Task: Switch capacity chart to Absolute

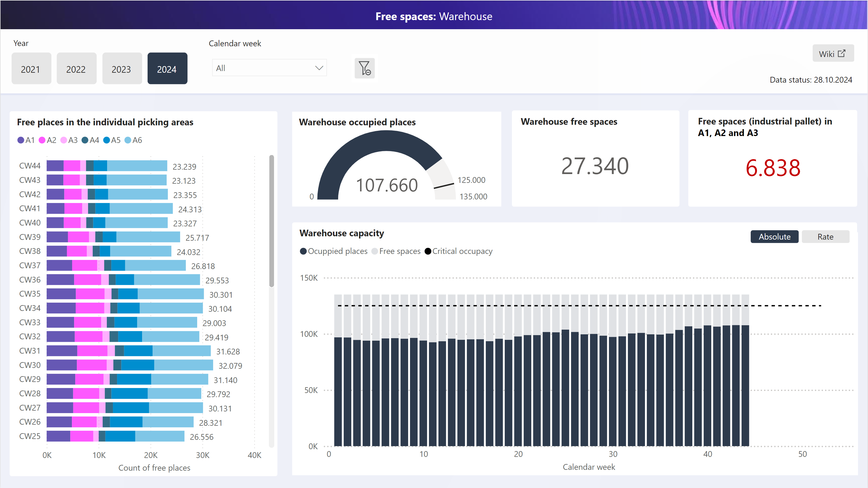Action: (x=774, y=237)
